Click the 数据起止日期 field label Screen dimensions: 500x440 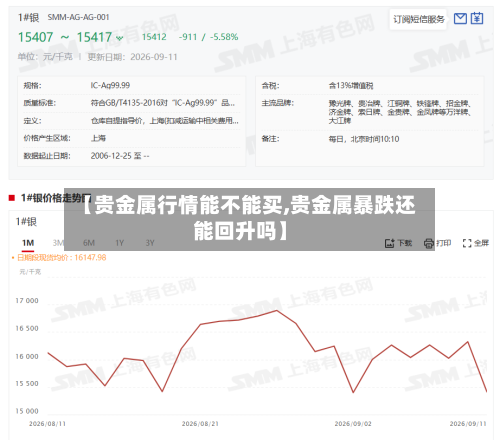tap(47, 156)
